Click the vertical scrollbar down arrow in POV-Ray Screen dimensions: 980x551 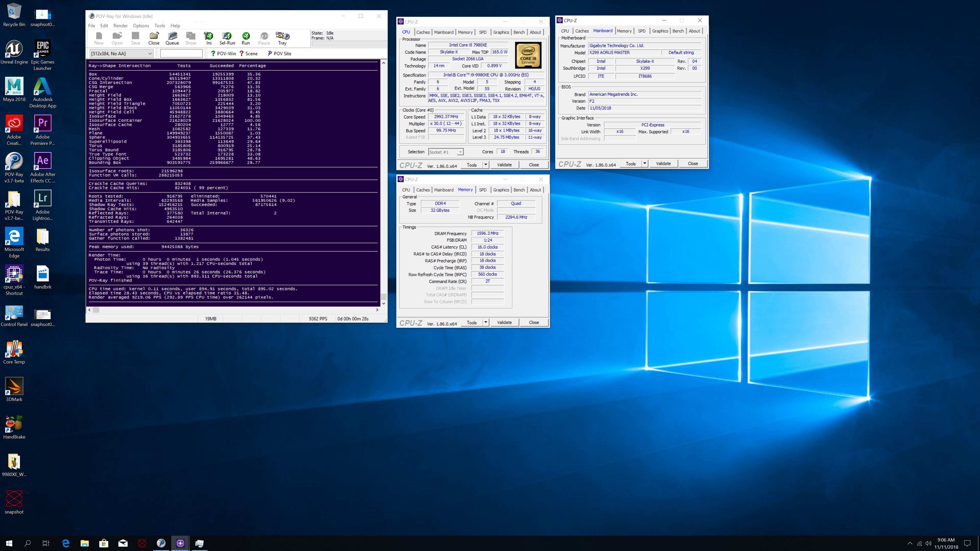click(x=384, y=303)
